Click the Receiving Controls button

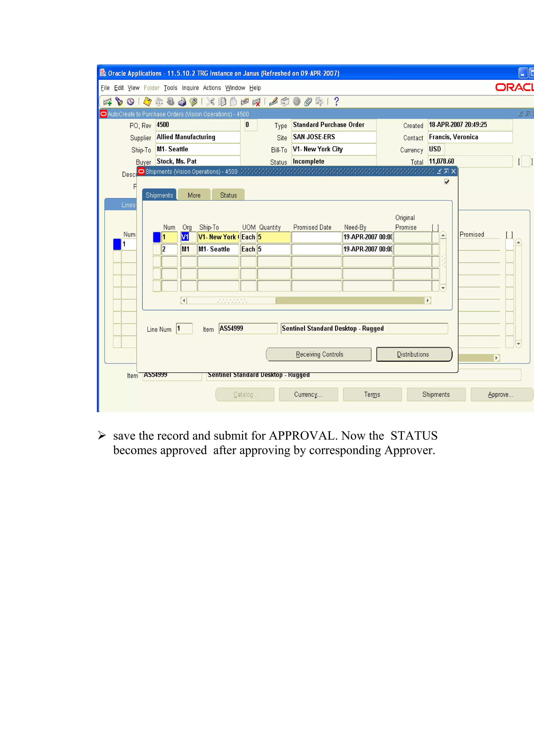coord(319,354)
